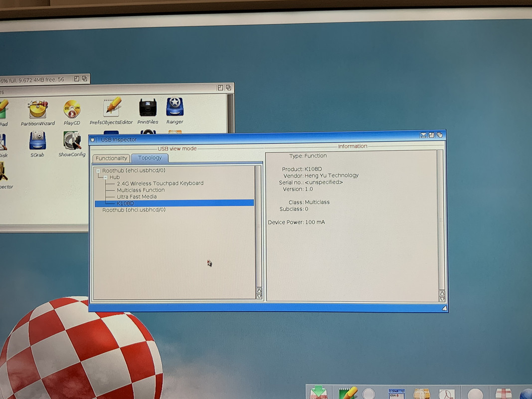The height and width of the screenshot is (399, 532).
Task: Click the Device Power value 100 mA
Action: point(315,222)
